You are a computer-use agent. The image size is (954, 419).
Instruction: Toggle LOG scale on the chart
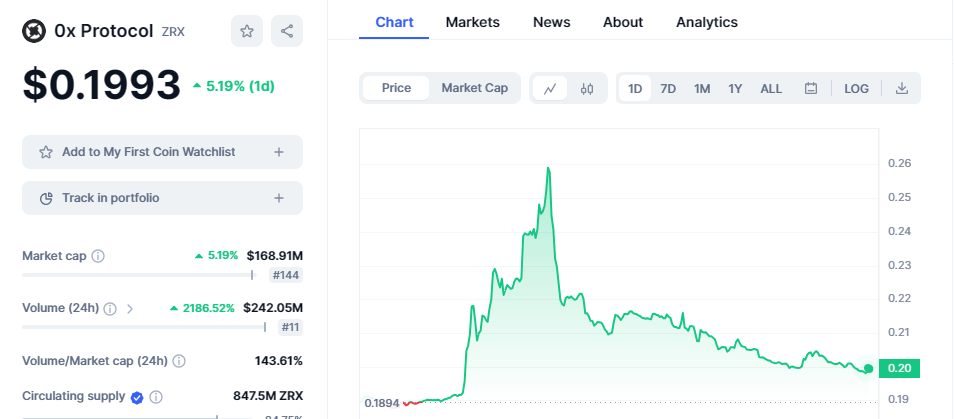(856, 89)
